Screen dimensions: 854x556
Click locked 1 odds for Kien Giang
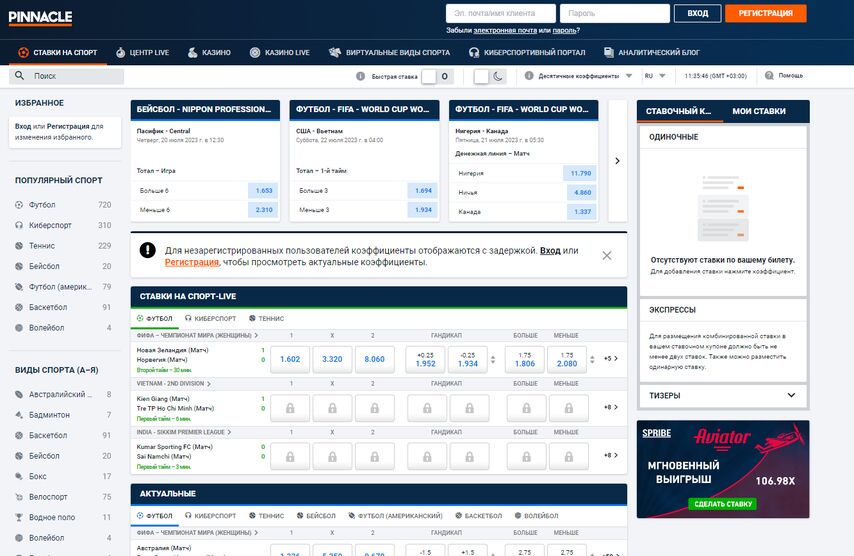click(290, 408)
